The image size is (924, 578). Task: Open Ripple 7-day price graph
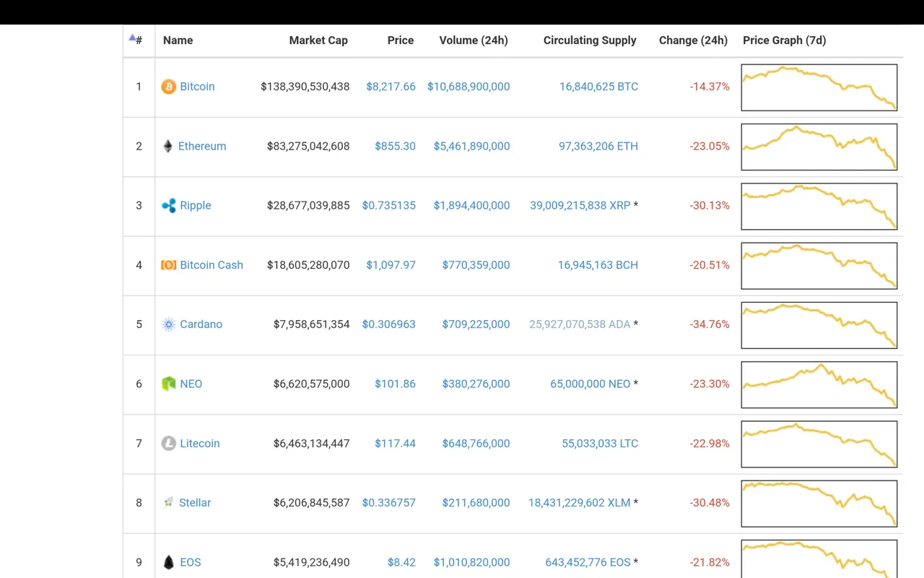click(819, 207)
